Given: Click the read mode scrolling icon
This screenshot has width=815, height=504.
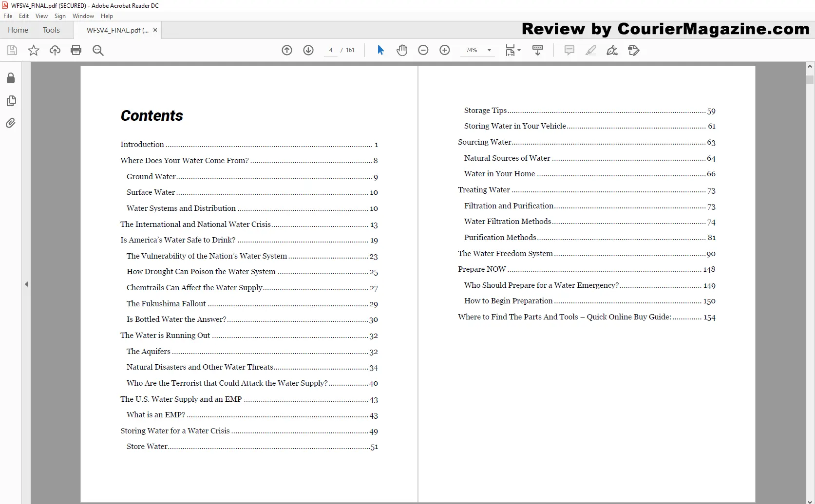Looking at the screenshot, I should click(538, 50).
